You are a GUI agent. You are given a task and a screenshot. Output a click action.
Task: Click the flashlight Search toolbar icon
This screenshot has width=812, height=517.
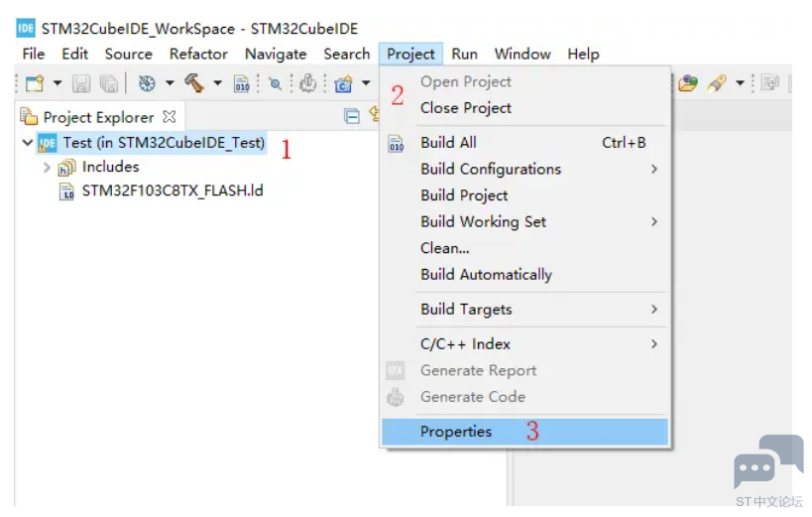[x=717, y=83]
